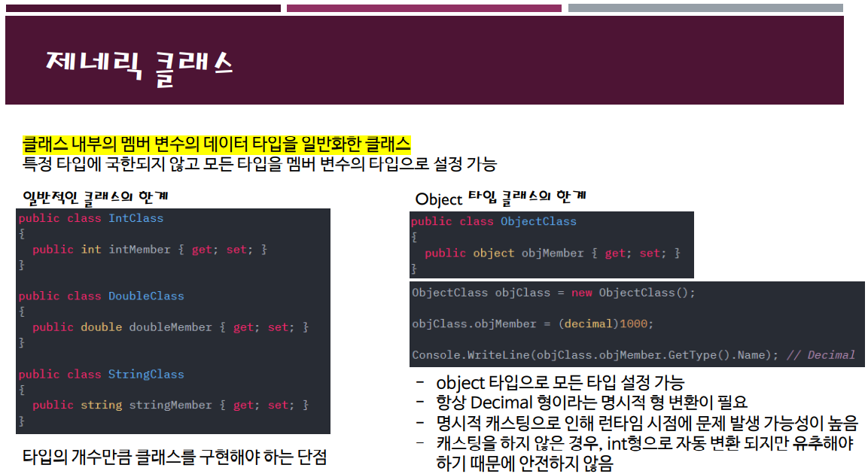Image resolution: width=868 pixels, height=474 pixels.
Task: Click bullet '항상 Decimal 형이라는 명시적 형 변환이 필요'
Action: pos(592,403)
